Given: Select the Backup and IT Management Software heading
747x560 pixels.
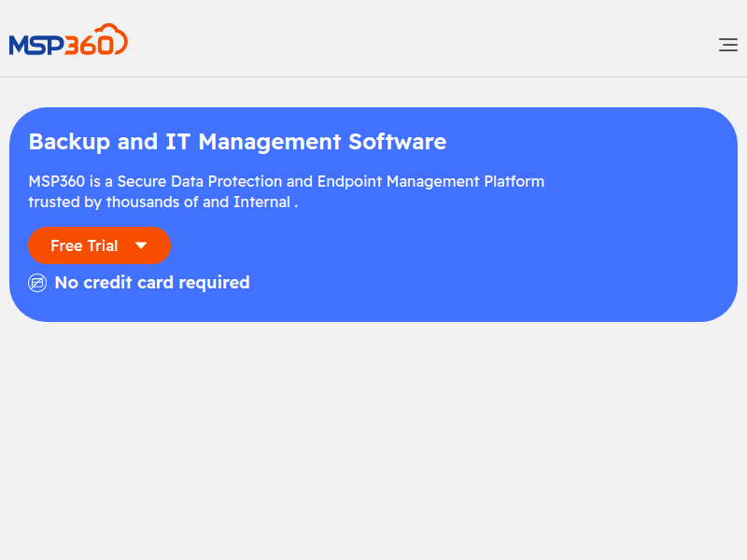Looking at the screenshot, I should tap(237, 142).
